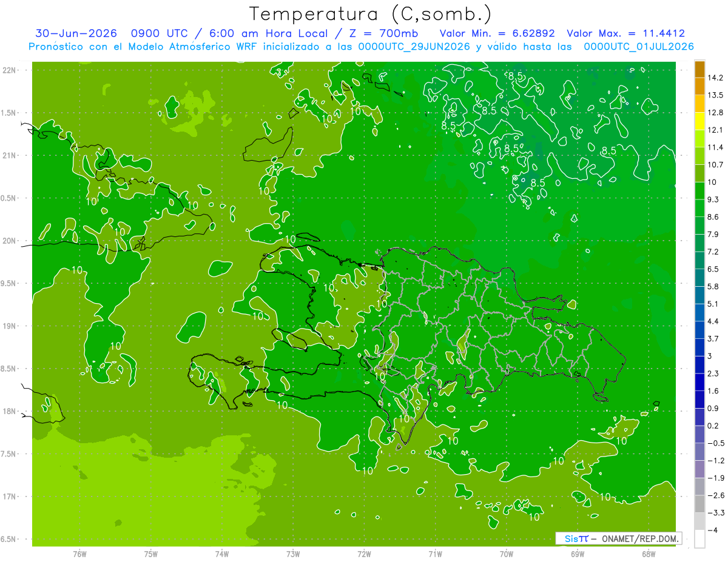The image size is (728, 562).
Task: Click the "76W" longitude axis label
Action: 79,554
